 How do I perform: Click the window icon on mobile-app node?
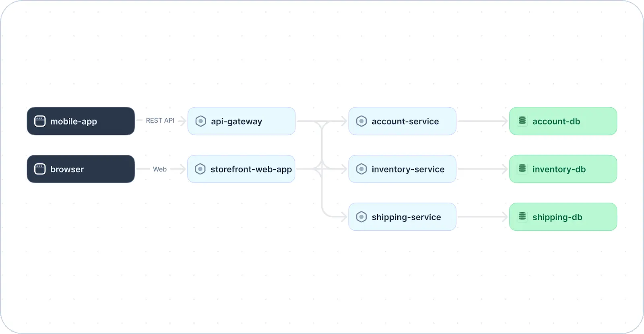point(40,121)
